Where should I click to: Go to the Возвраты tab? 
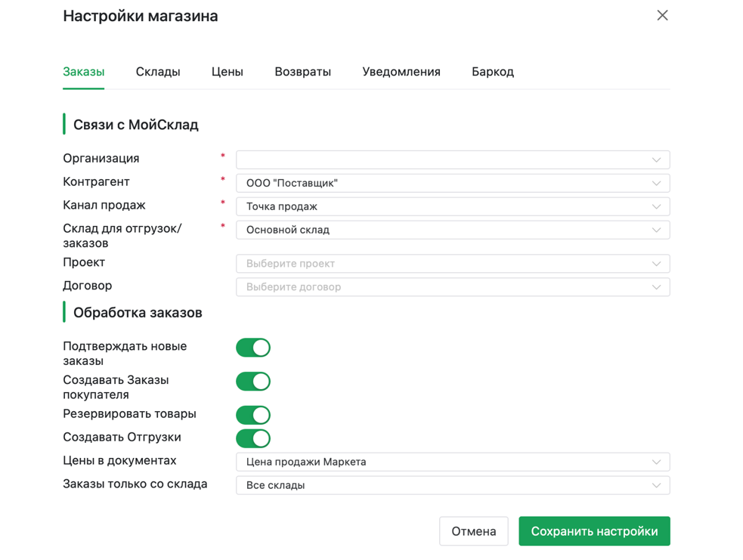click(302, 72)
